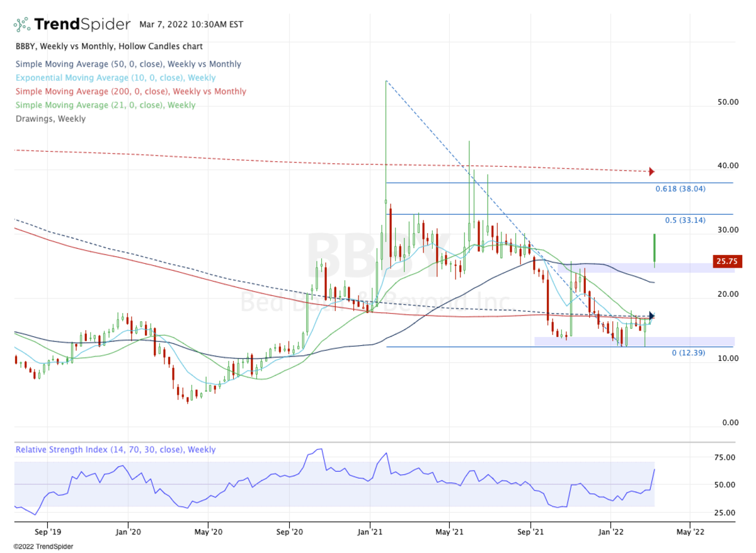The height and width of the screenshot is (553, 756).
Task: Select the Simple Moving Average 50 legend label
Action: [x=128, y=64]
